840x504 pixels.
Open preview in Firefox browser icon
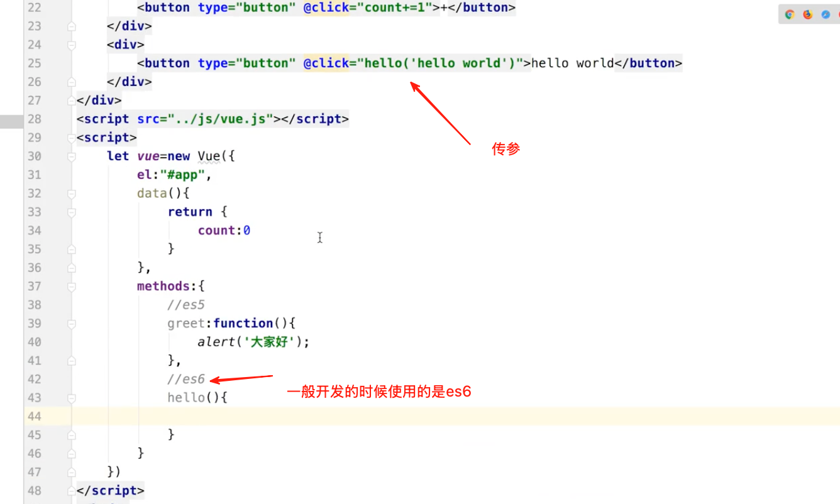click(808, 14)
